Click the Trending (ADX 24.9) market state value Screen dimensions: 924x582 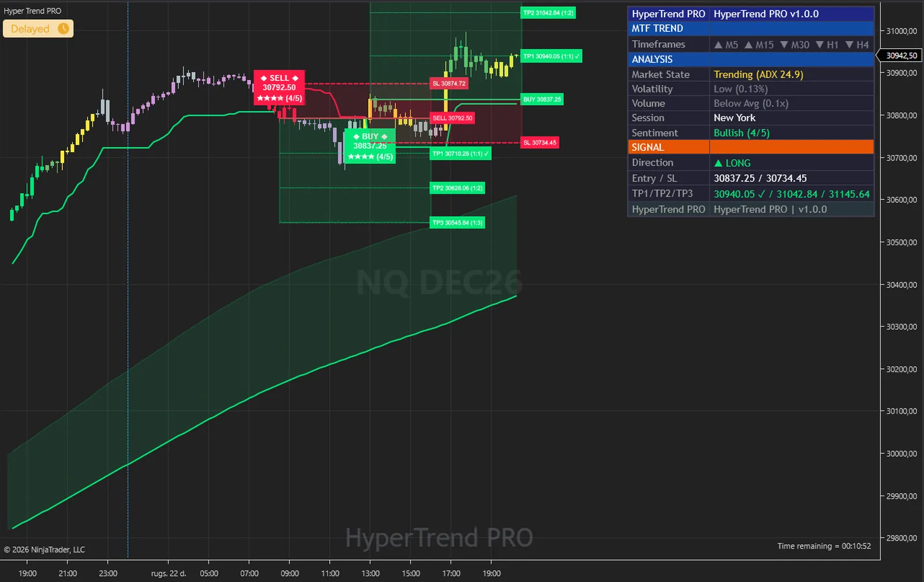(x=758, y=75)
